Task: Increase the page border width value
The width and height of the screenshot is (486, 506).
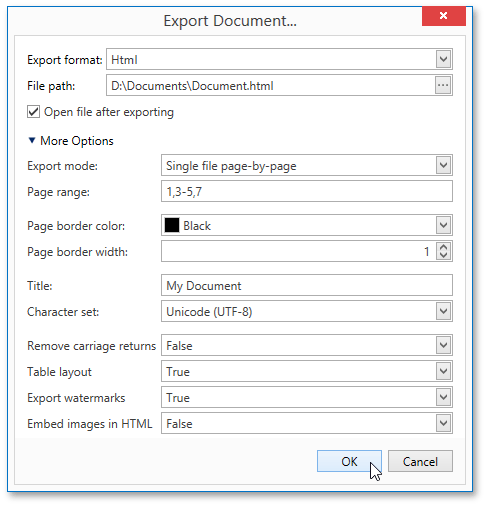Action: pyautogui.click(x=443, y=248)
